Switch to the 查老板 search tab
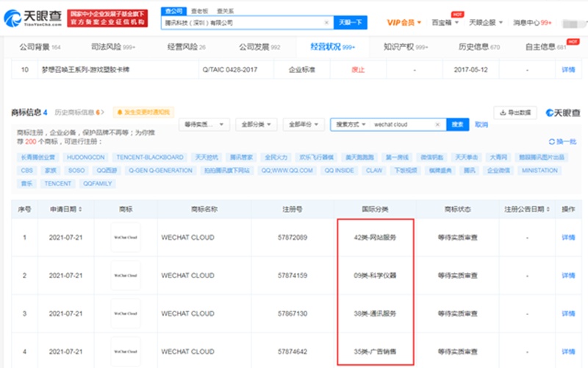Viewport: 588px width, 368px height. 199,11
